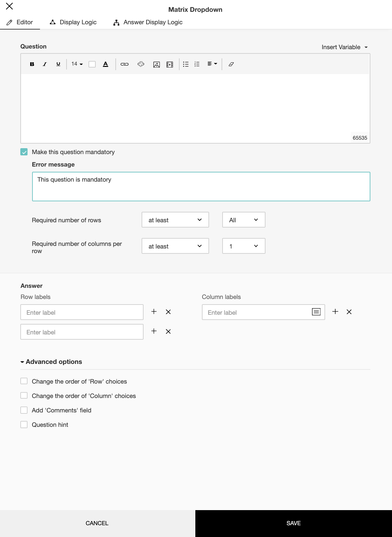
Task: Check the 'Question hint' option
Action: tap(24, 425)
